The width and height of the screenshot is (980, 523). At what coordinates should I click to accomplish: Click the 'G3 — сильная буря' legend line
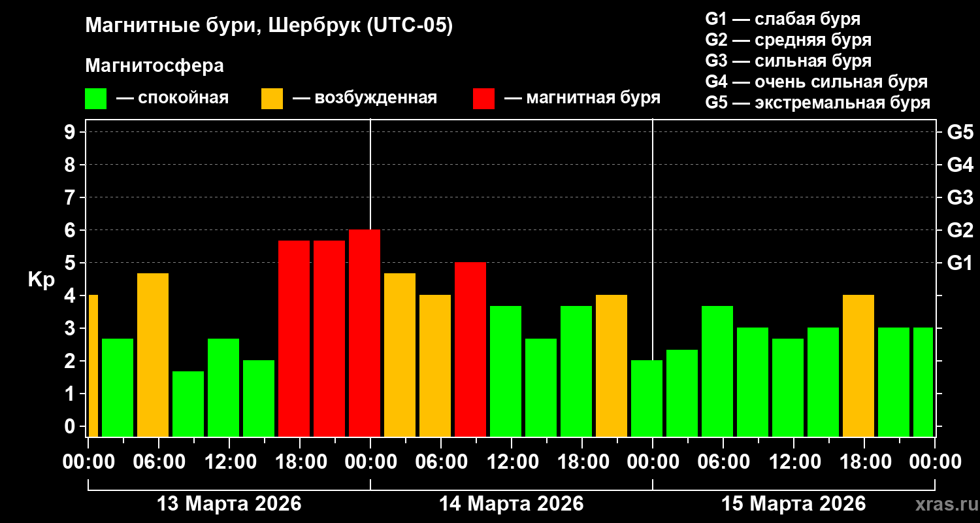pyautogui.click(x=788, y=61)
